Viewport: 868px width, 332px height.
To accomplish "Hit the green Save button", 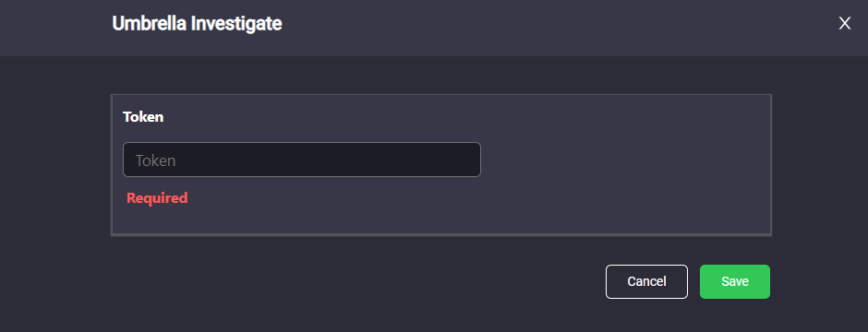I will coord(735,281).
